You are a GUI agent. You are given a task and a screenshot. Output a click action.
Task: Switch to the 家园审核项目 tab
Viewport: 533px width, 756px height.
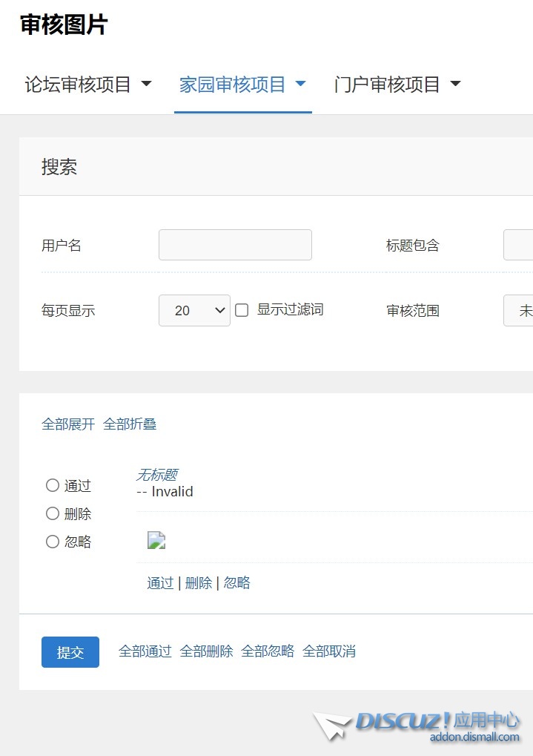(x=242, y=85)
